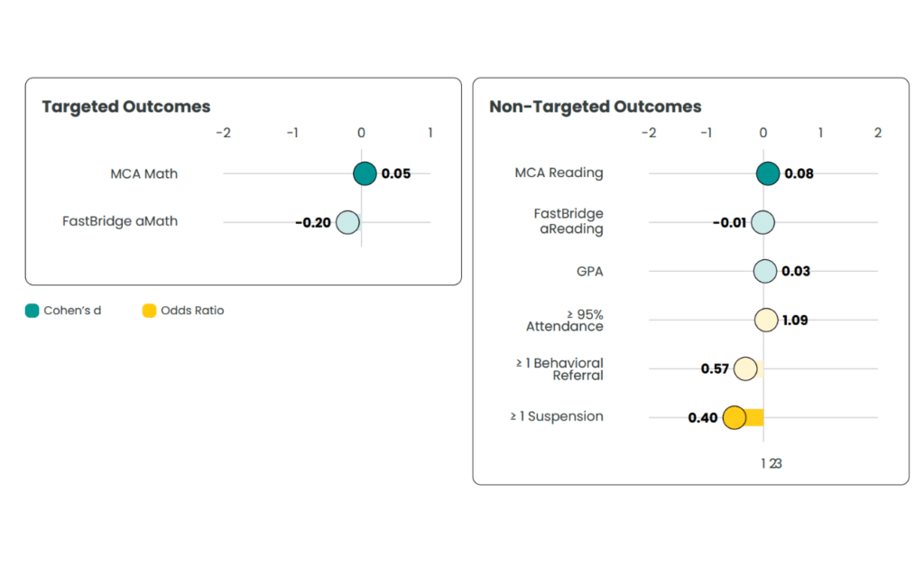Click the Suspension odds ratio circle
The width and height of the screenshot is (924, 578).
pos(735,417)
